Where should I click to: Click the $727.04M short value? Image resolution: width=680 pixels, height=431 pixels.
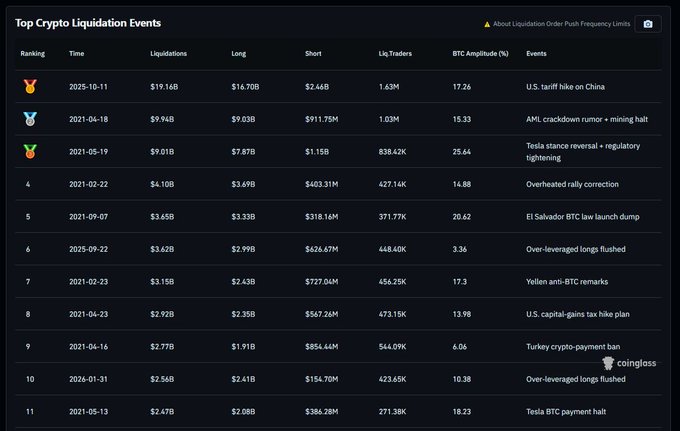coord(321,282)
